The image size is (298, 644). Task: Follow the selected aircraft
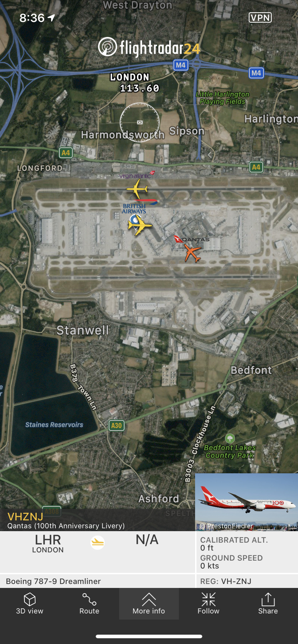pyautogui.click(x=208, y=604)
